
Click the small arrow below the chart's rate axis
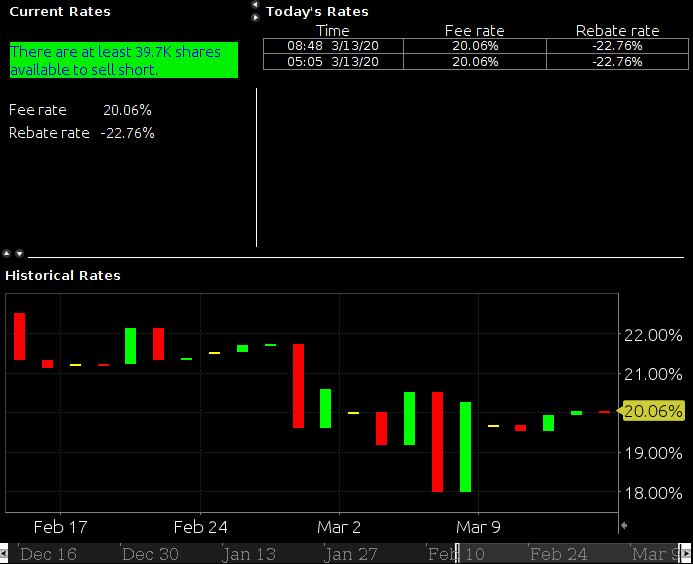pos(624,526)
